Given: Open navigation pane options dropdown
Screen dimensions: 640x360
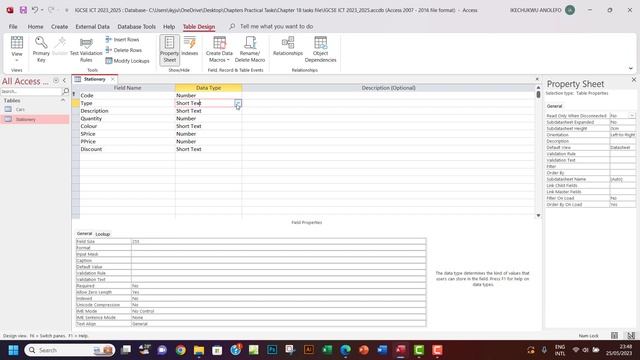Looking at the screenshot, I should click(56, 80).
